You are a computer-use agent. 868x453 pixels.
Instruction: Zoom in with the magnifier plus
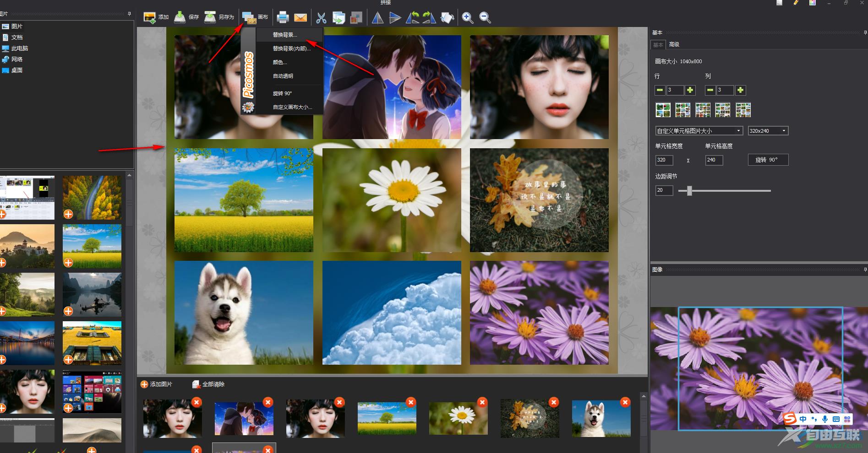(x=468, y=17)
